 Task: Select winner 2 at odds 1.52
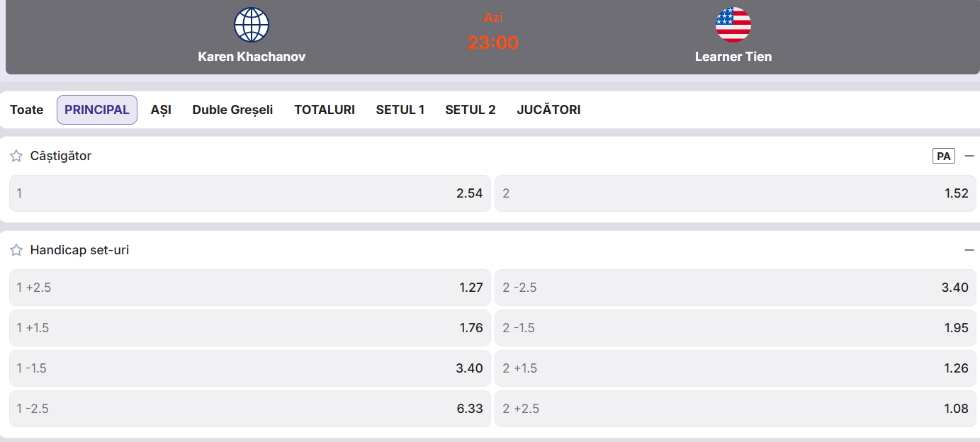736,193
